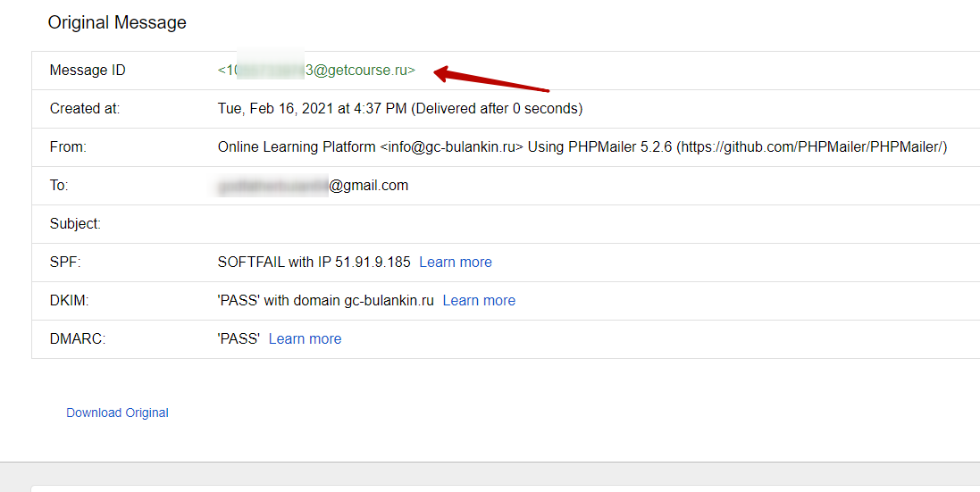
Task: Click the To: field label
Action: [x=59, y=186]
